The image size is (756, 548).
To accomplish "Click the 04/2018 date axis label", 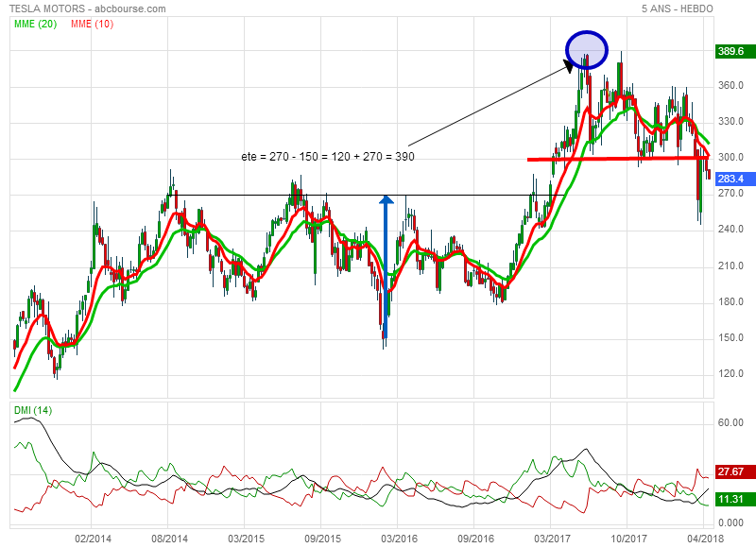I will 705,539.
